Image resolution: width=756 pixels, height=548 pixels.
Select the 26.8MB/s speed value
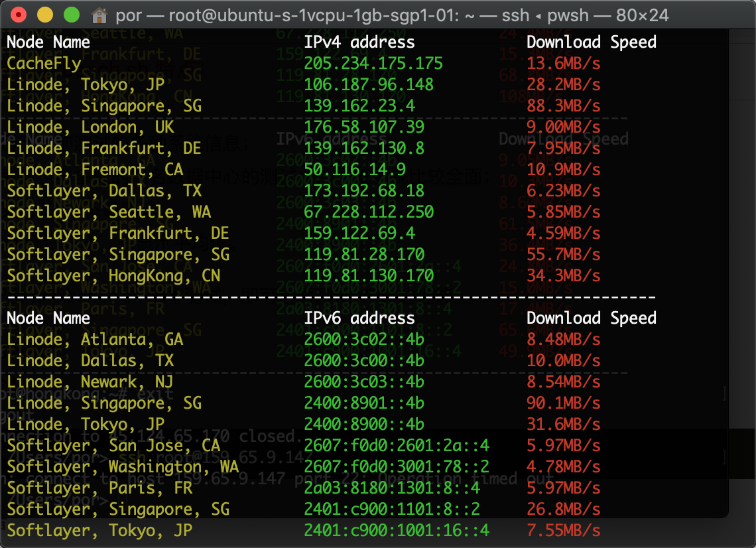click(x=563, y=510)
